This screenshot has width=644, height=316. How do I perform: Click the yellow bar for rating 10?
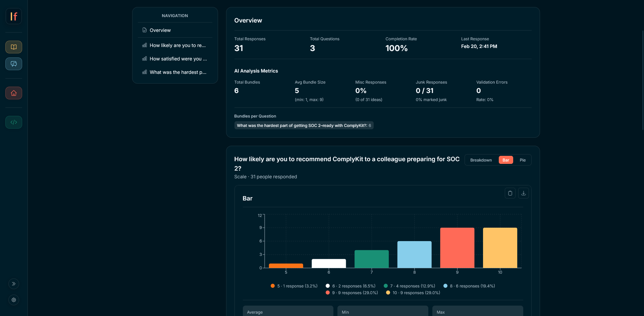pos(500,247)
